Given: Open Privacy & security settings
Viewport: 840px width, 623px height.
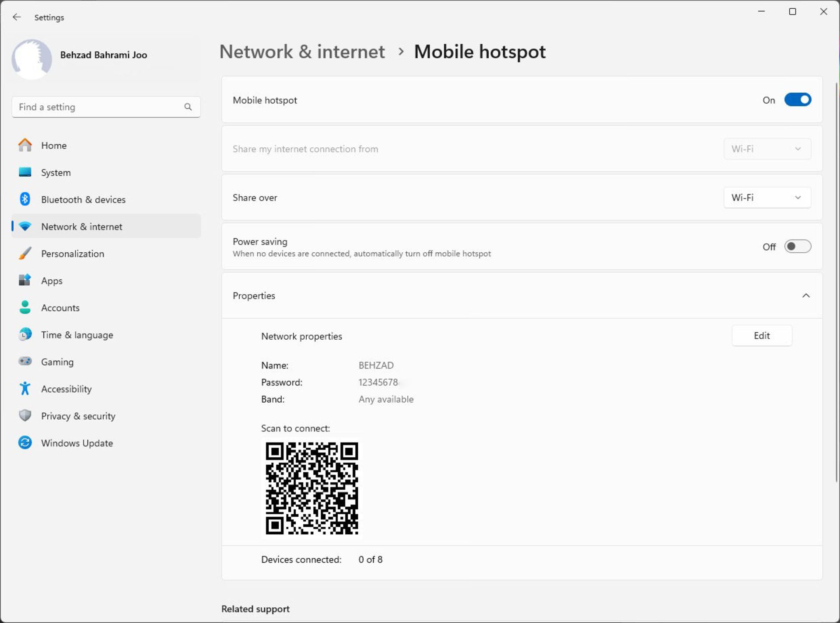Looking at the screenshot, I should tap(106, 415).
